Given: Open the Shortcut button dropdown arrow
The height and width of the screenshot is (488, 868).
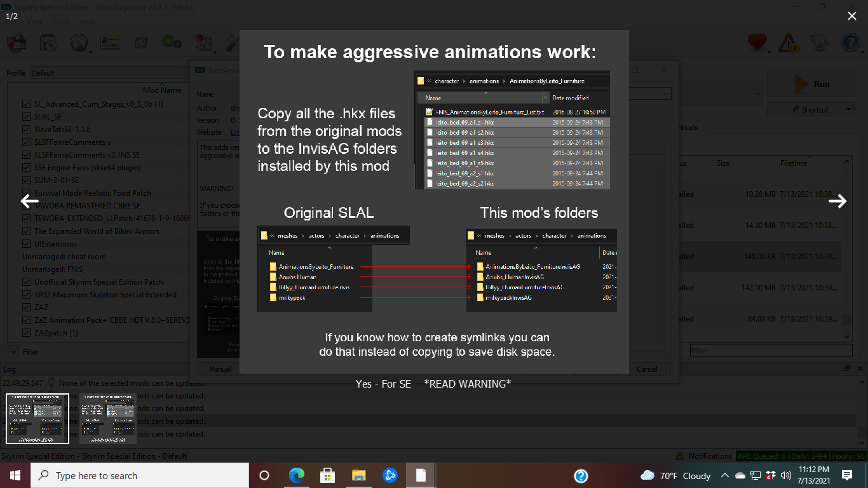Looking at the screenshot, I should point(848,110).
